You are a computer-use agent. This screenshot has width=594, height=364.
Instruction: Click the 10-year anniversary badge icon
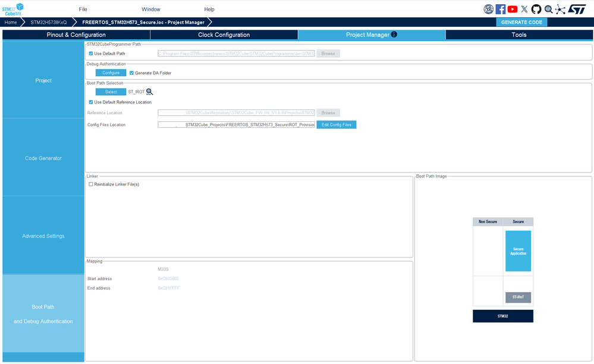pyautogui.click(x=488, y=9)
